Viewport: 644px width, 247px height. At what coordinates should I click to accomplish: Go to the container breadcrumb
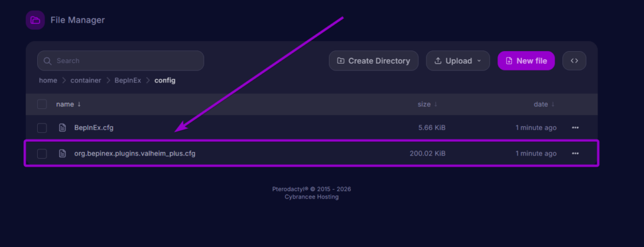[86, 80]
